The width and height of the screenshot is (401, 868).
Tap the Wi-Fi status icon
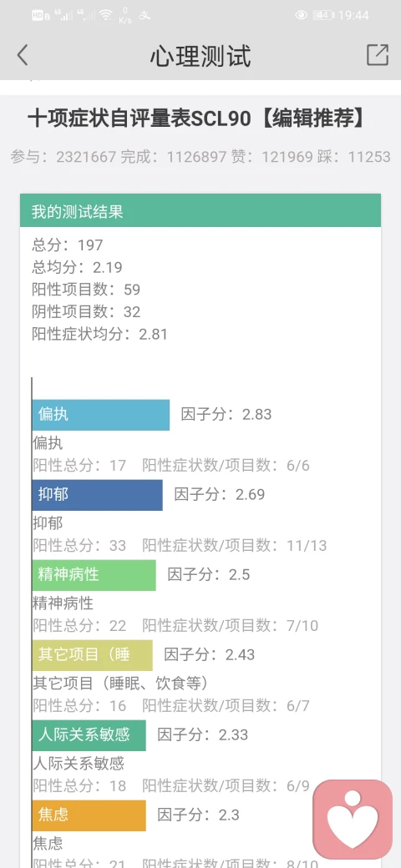pos(106,15)
